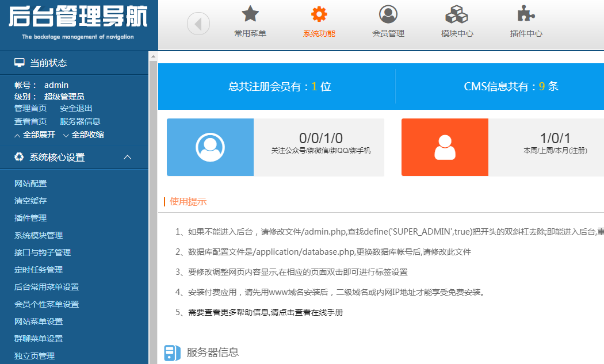Viewport: 604px width, 364px height.
Task: Click the orange registered user tile
Action: tap(445, 147)
